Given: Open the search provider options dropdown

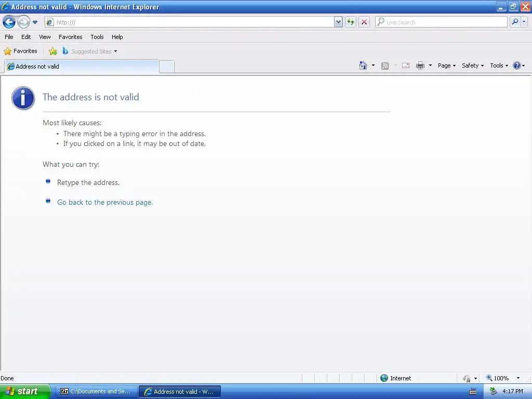Looking at the screenshot, I should click(524, 22).
